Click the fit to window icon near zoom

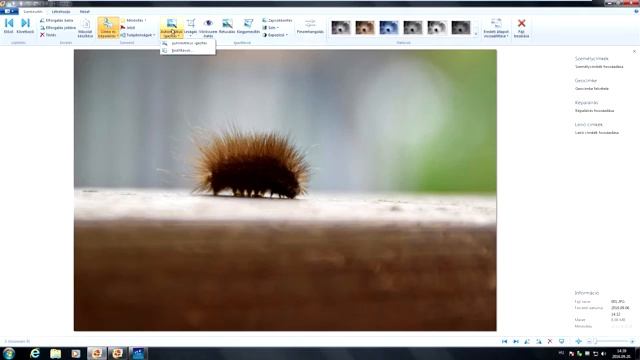578,341
